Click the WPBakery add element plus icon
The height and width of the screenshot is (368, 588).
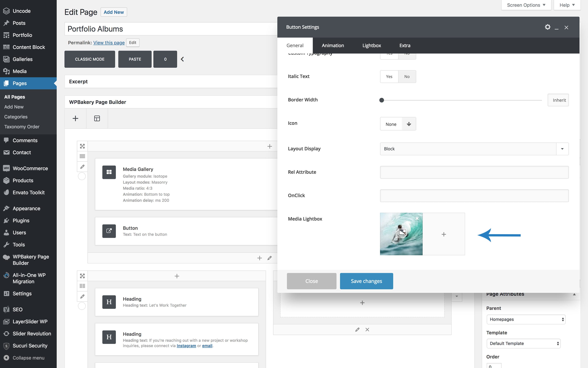(x=75, y=119)
